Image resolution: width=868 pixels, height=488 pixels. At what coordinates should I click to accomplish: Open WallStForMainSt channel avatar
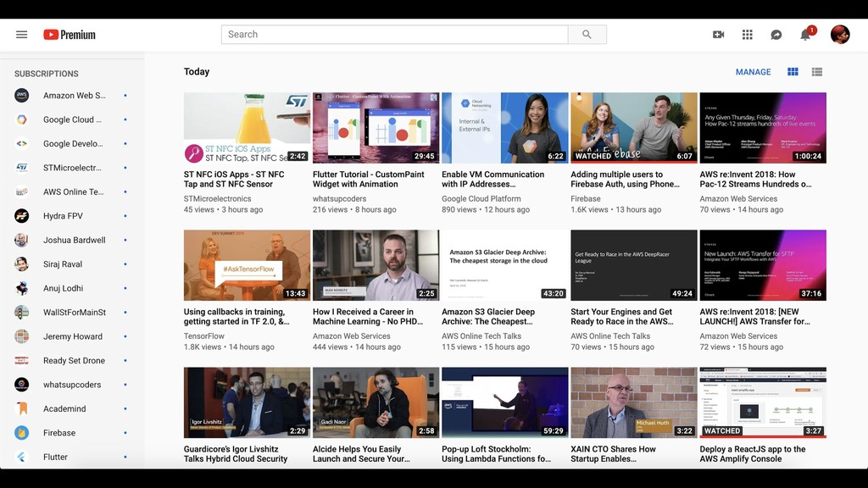click(21, 312)
